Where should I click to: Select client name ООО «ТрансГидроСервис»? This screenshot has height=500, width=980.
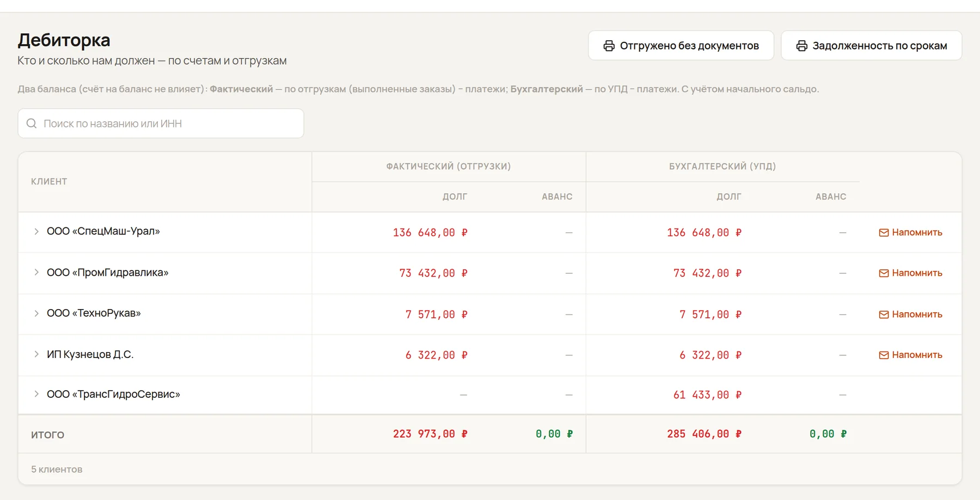113,394
